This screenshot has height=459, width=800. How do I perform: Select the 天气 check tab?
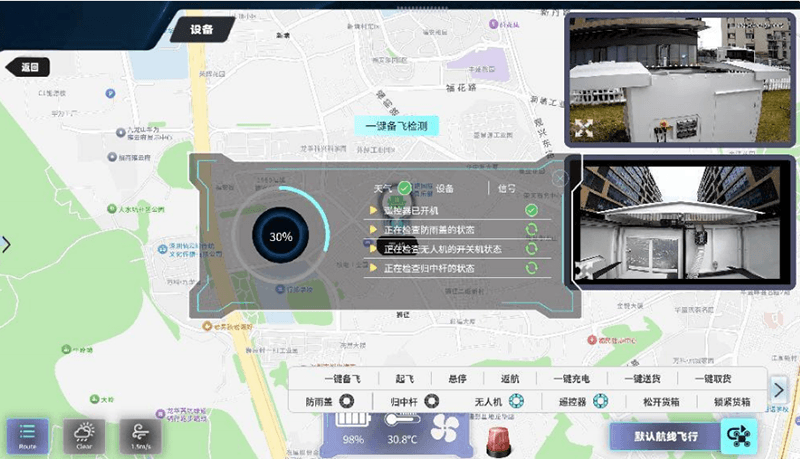(x=382, y=189)
